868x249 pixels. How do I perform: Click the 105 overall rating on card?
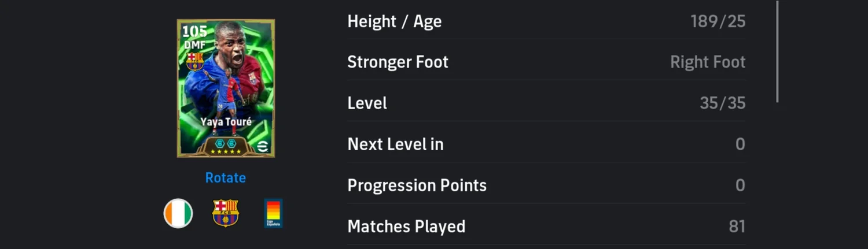194,31
